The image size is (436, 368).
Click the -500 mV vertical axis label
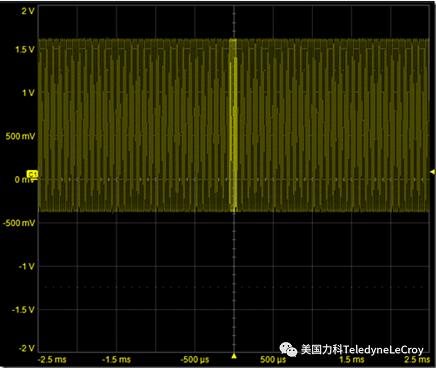19,223
